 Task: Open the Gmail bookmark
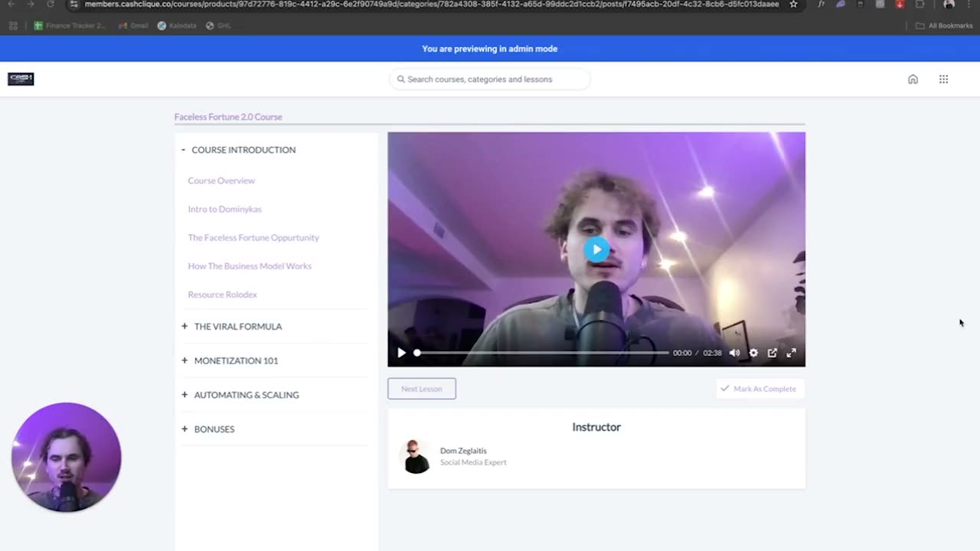point(133,25)
